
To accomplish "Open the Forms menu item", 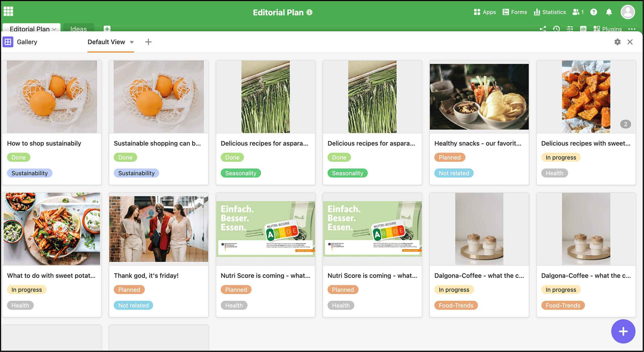I will click(x=515, y=12).
